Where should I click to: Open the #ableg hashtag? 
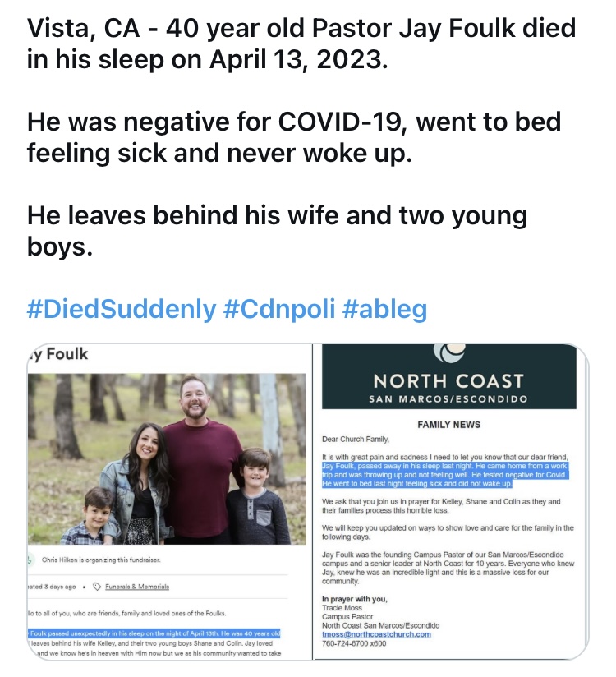pyautogui.click(x=384, y=309)
